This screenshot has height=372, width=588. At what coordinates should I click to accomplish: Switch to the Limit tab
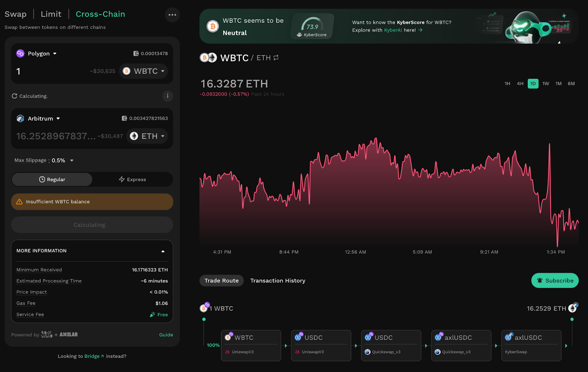51,14
